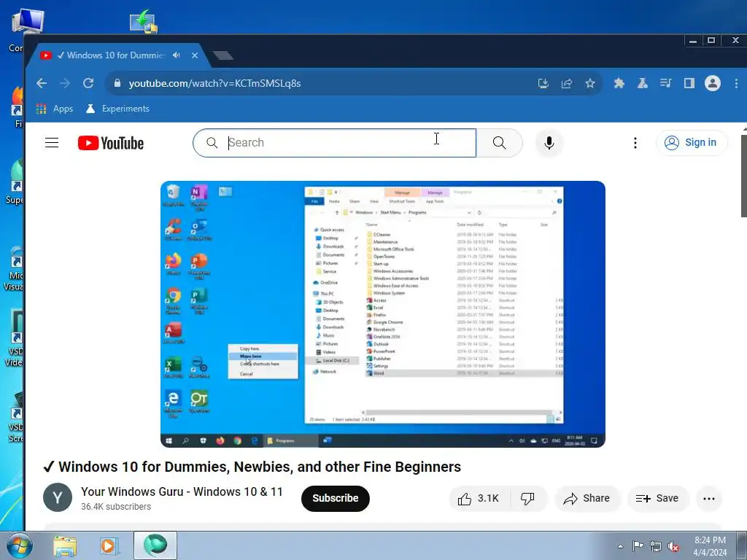The height and width of the screenshot is (560, 747).
Task: Save the video to a playlist
Action: click(x=657, y=499)
